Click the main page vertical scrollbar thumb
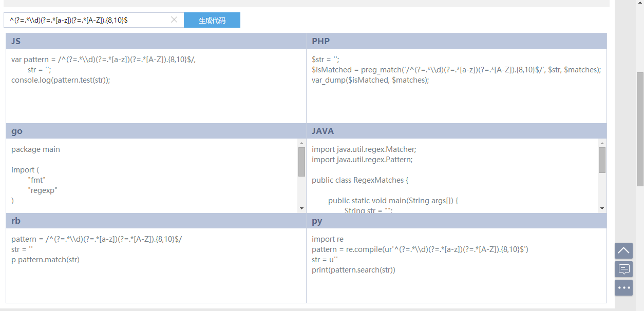The height and width of the screenshot is (311, 644). click(640, 128)
